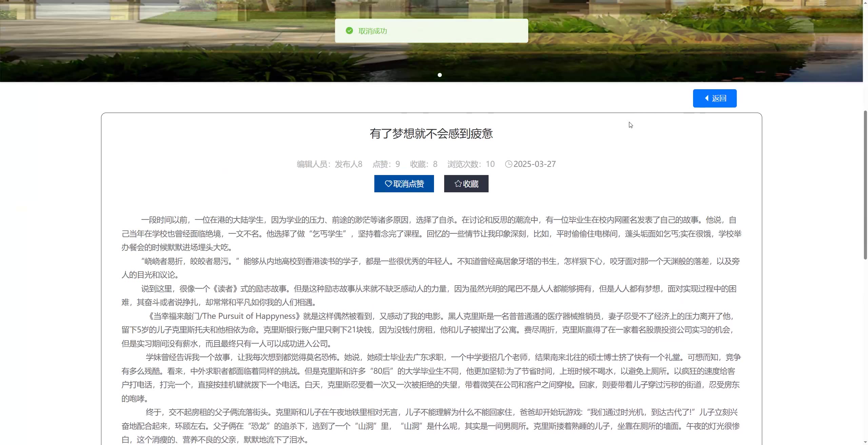Viewport: 868px width, 445px height.
Task: Click the text The Pursuit of Happyness
Action: 249,316
